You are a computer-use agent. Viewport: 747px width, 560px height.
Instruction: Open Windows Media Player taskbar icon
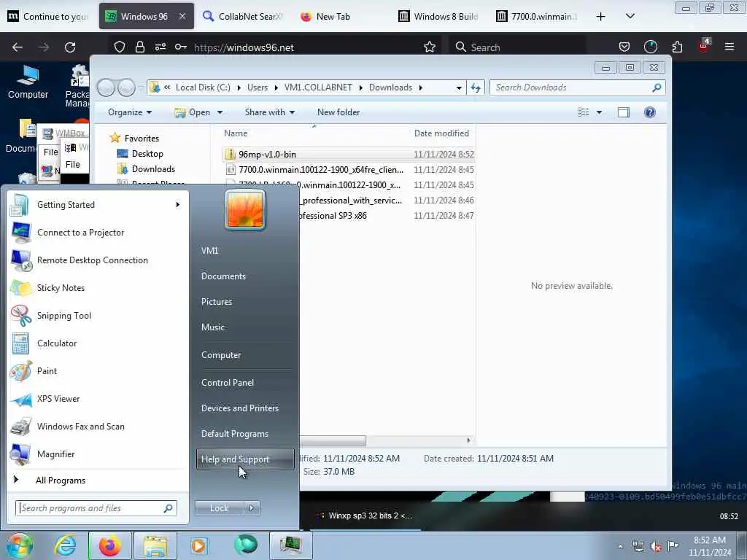point(198,545)
